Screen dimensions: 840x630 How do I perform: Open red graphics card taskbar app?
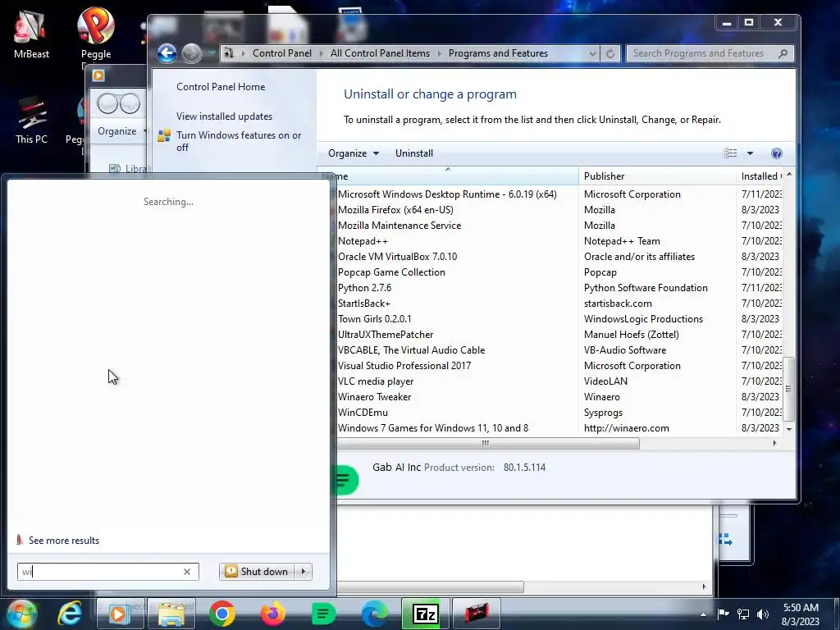(x=477, y=614)
